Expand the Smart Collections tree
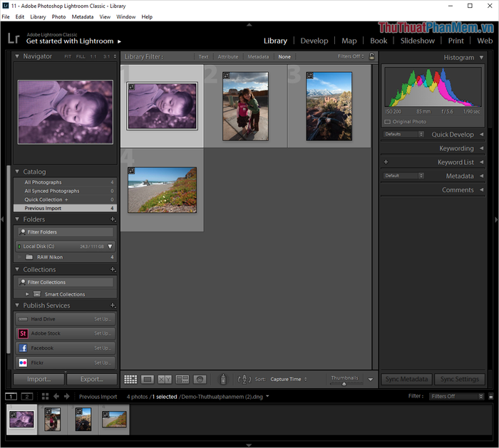 click(27, 294)
